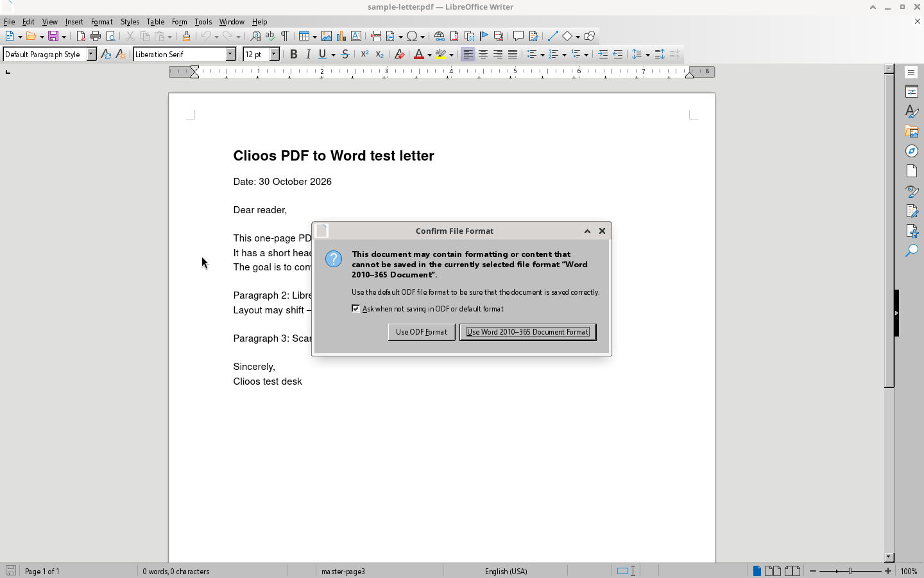This screenshot has height=578, width=924.
Task: Expand the Underline style dropdown arrow
Action: click(x=333, y=55)
